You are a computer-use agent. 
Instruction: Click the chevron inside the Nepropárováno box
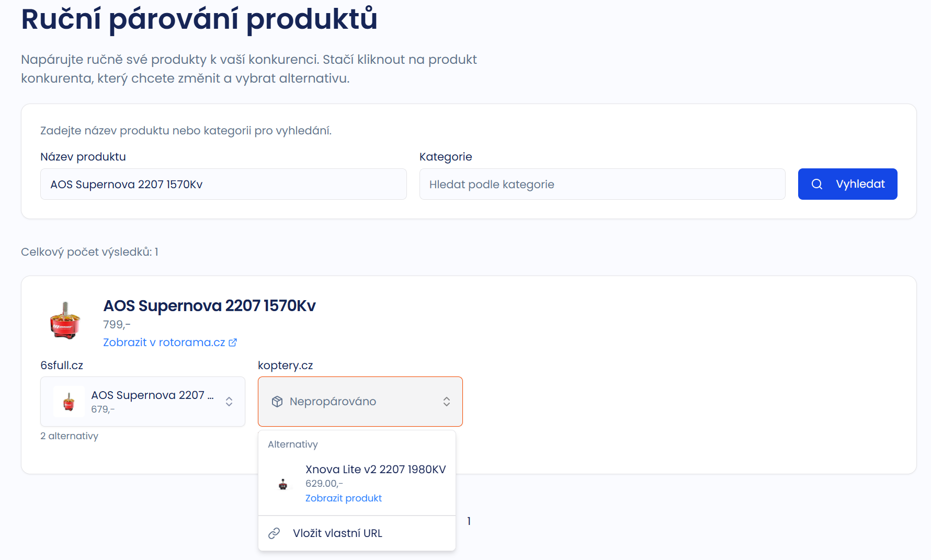point(447,401)
